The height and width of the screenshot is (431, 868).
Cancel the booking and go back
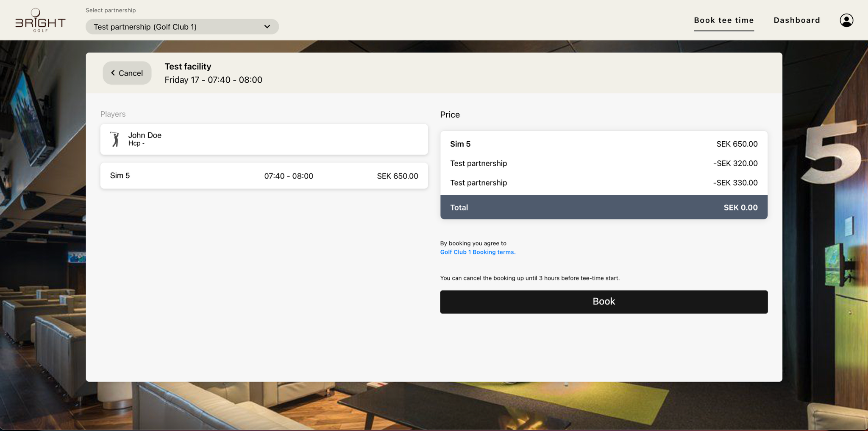pyautogui.click(x=127, y=73)
